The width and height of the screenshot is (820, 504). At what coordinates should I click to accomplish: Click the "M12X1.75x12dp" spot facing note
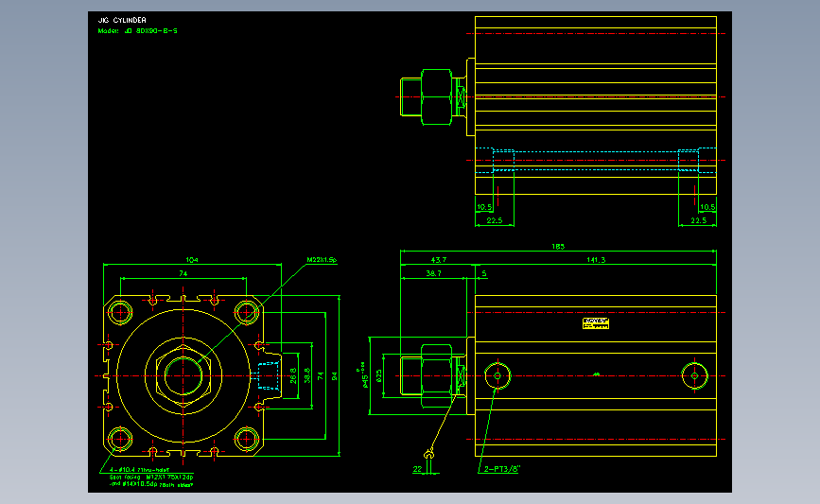tap(169, 477)
